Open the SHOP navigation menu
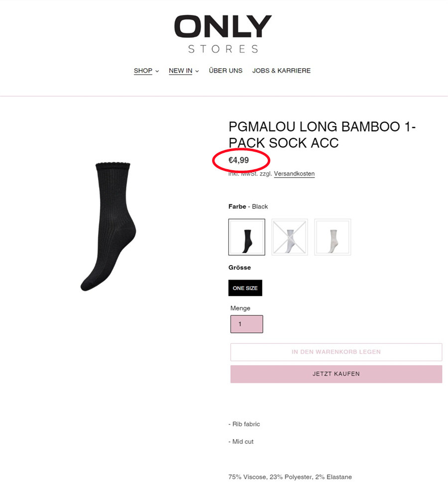This screenshot has height=499, width=448. (x=143, y=71)
